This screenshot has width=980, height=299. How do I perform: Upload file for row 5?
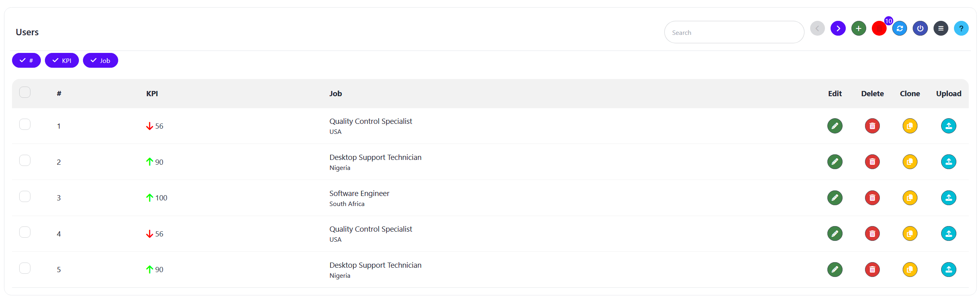tap(948, 269)
